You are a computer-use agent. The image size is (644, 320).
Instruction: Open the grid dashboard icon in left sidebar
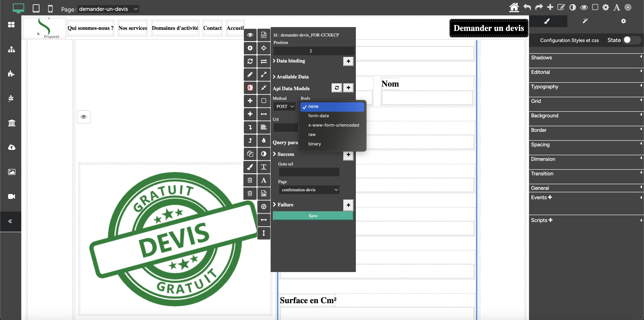(11, 25)
